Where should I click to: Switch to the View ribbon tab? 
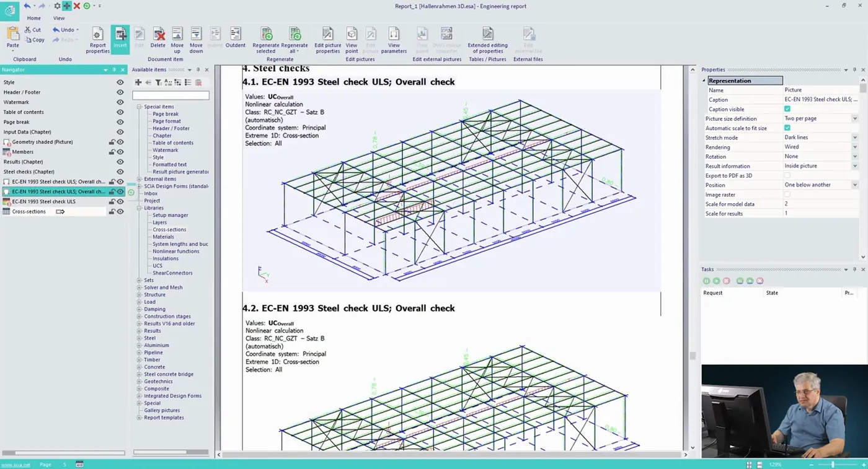pyautogui.click(x=59, y=19)
